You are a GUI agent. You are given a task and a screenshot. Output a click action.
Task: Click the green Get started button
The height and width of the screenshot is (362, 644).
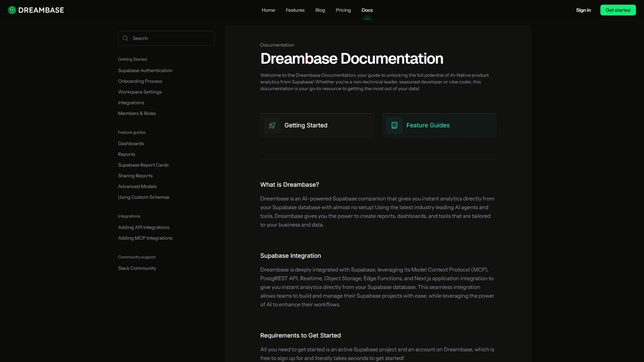tap(618, 10)
